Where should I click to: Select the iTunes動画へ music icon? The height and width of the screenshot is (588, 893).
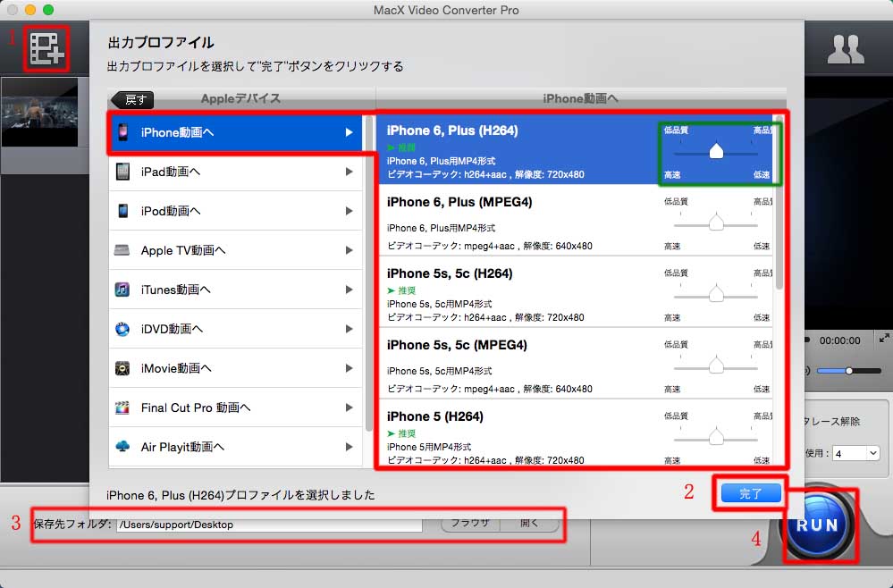pyautogui.click(x=122, y=290)
